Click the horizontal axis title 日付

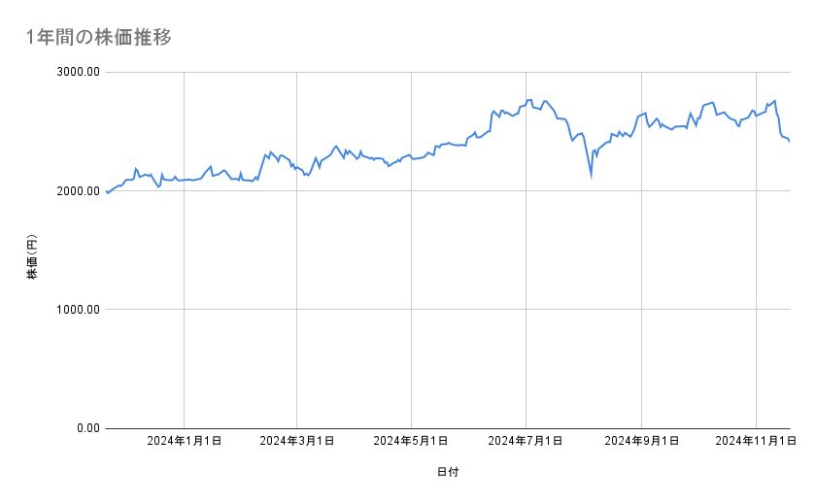tap(448, 472)
